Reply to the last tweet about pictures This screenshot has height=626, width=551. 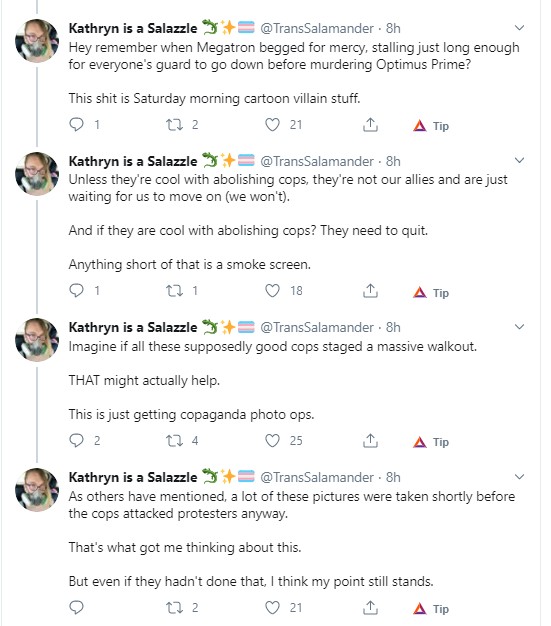click(x=76, y=607)
